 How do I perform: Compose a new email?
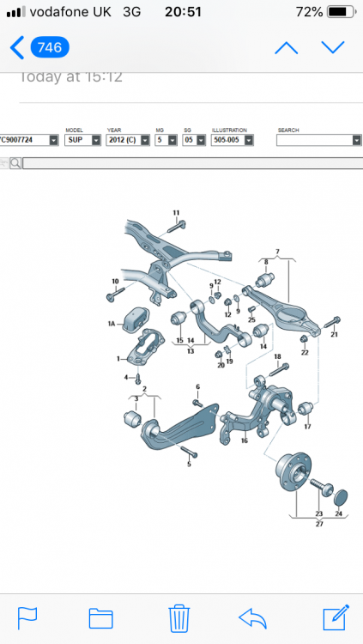(336, 617)
